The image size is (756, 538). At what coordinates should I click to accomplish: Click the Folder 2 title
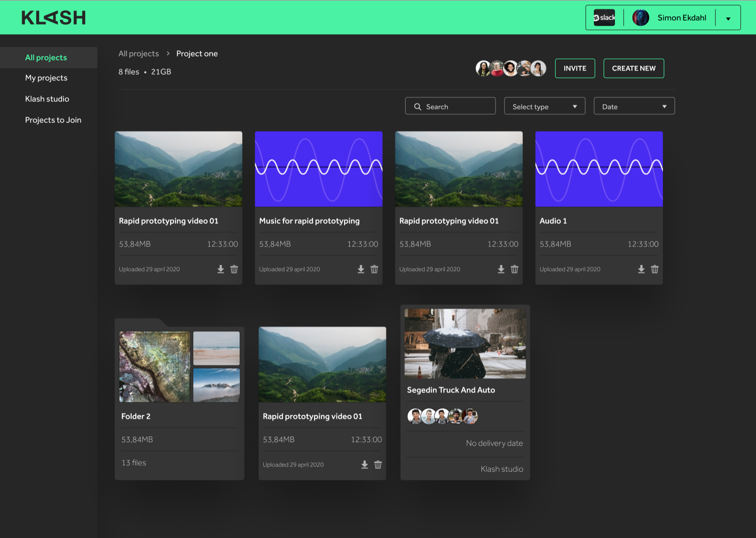point(136,416)
